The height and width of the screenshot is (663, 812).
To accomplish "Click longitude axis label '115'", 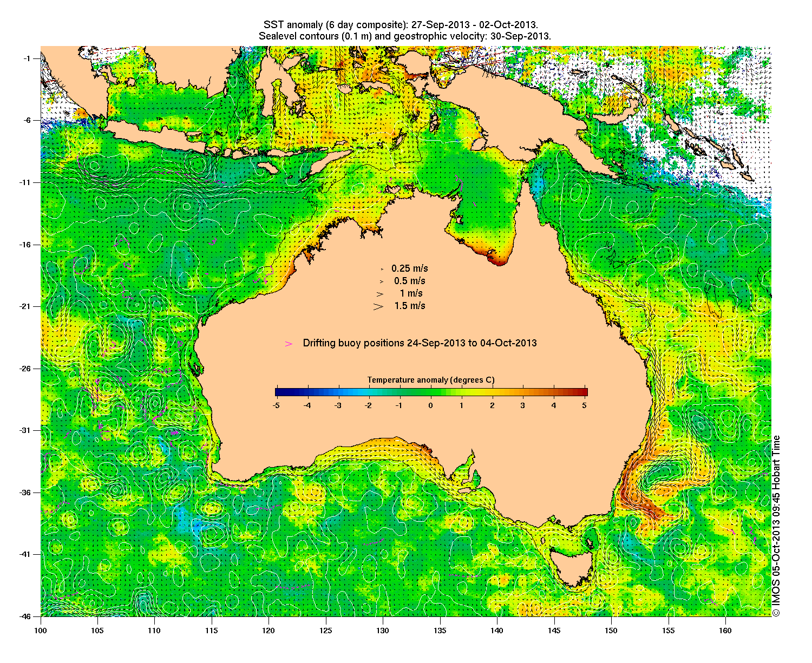I will point(212,631).
